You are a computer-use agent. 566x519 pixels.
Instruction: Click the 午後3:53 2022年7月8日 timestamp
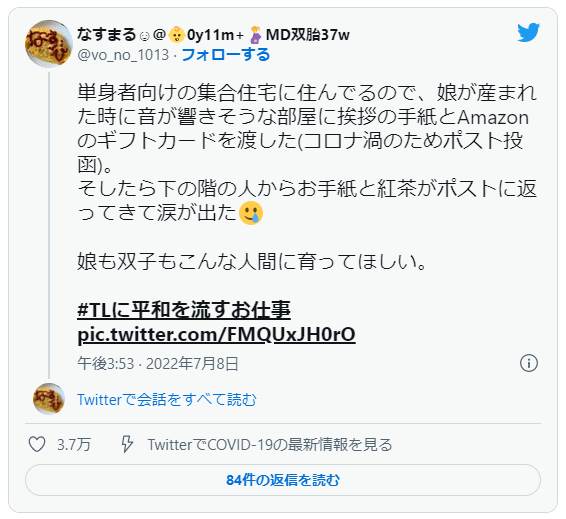coord(158,363)
